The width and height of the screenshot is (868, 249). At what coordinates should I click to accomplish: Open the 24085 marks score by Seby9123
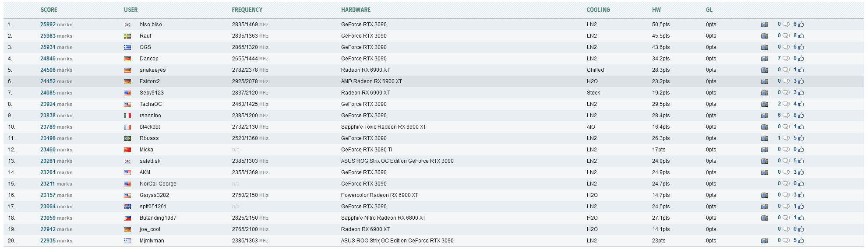pos(48,93)
